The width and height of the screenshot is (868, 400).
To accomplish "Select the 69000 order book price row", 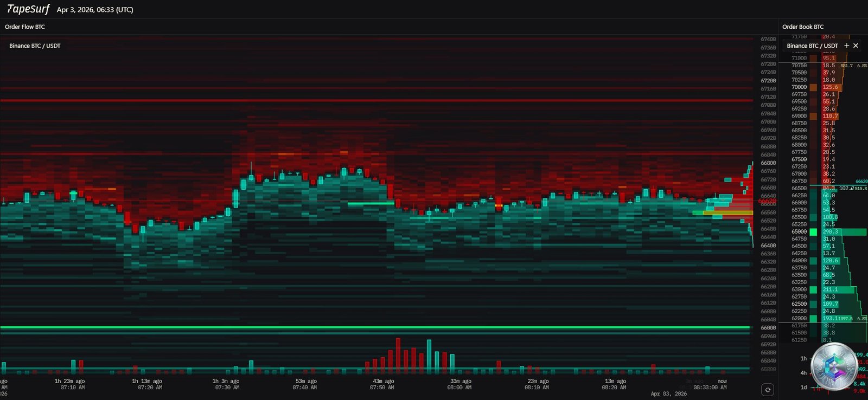I will (x=823, y=116).
